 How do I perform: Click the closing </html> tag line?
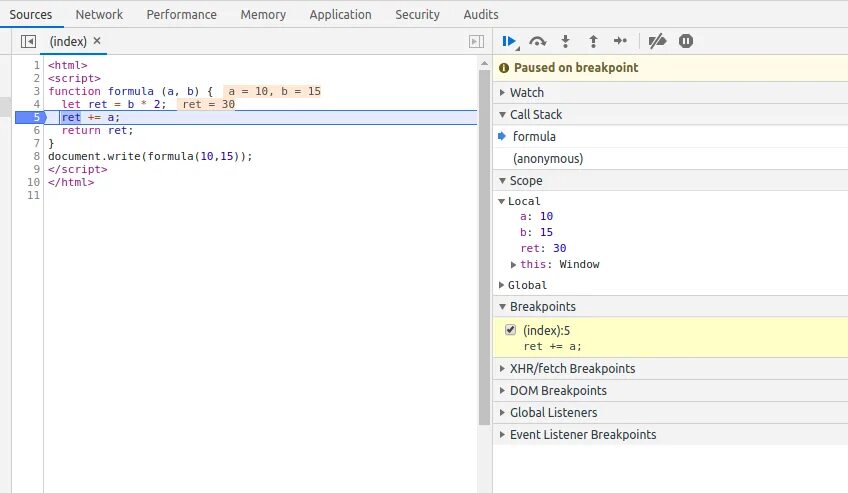(71, 182)
